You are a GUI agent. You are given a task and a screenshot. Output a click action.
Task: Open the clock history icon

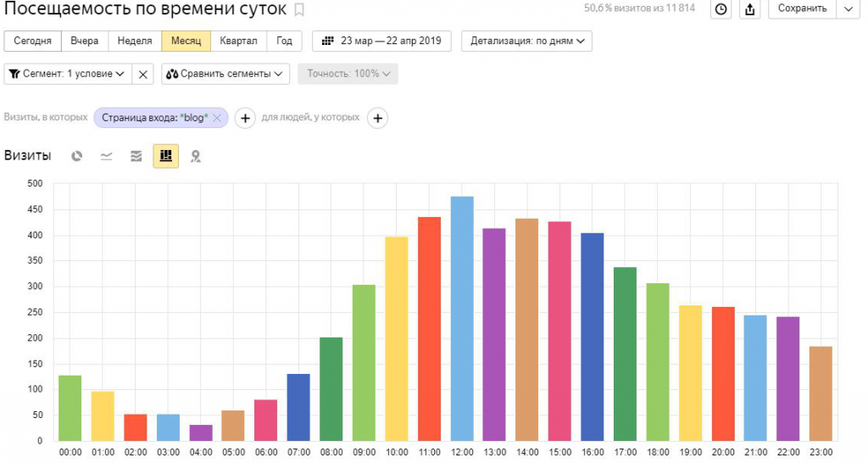tap(721, 9)
